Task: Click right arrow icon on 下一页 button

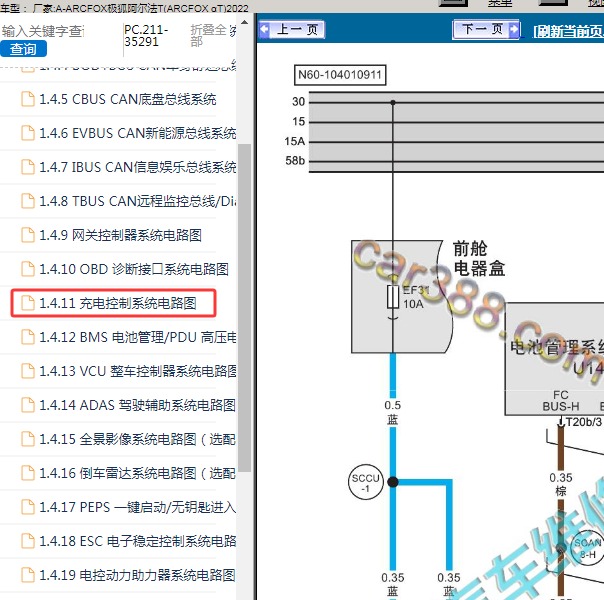Action: tap(514, 29)
